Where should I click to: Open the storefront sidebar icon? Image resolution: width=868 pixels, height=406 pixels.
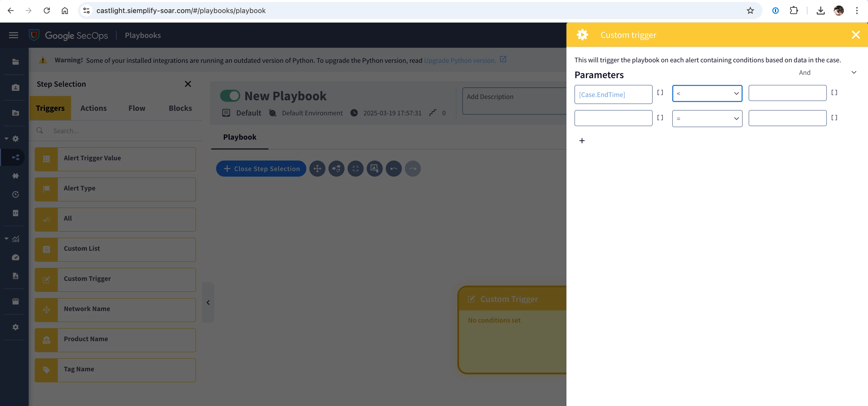(x=16, y=301)
